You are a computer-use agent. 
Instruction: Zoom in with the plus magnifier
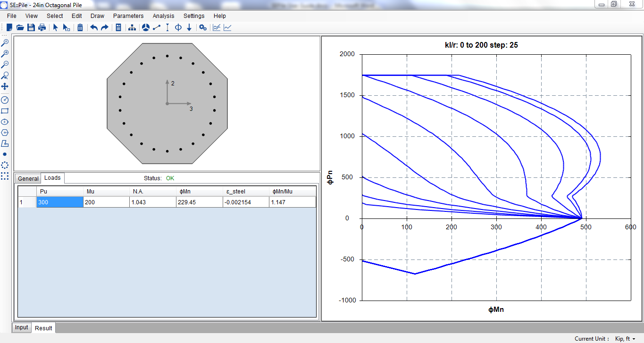[x=5, y=53]
